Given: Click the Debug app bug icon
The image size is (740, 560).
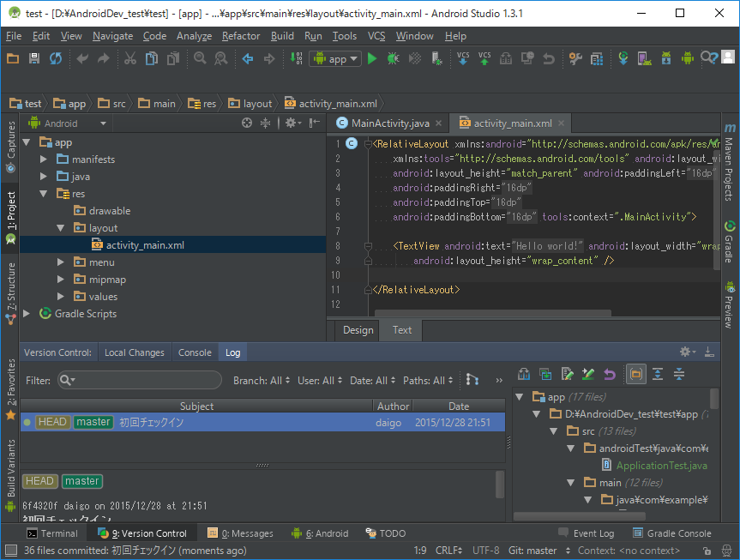Looking at the screenshot, I should (x=393, y=58).
